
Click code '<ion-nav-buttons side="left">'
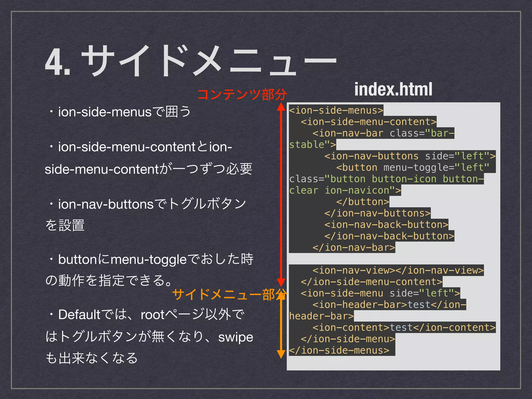410,156
